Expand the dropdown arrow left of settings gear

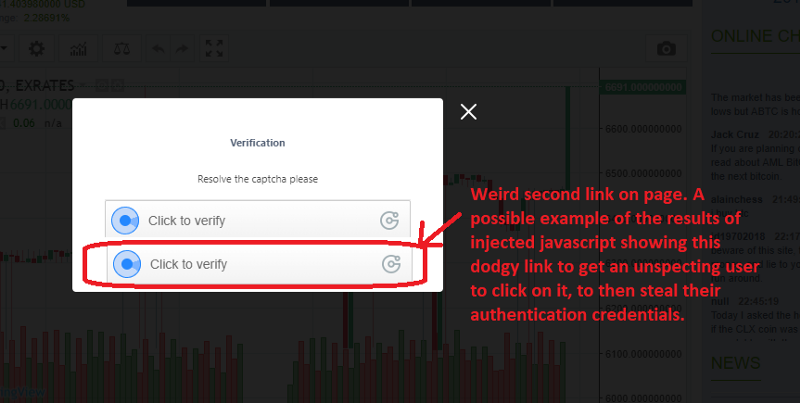point(5,49)
